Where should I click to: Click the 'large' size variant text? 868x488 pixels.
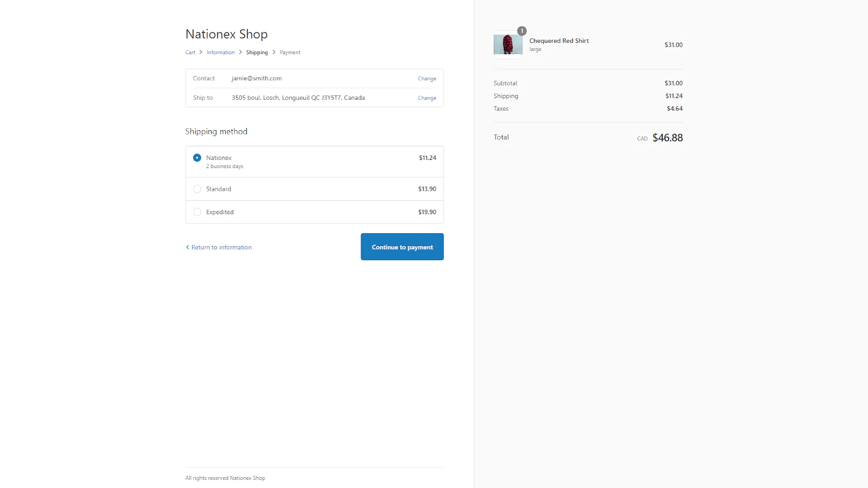[x=535, y=49]
